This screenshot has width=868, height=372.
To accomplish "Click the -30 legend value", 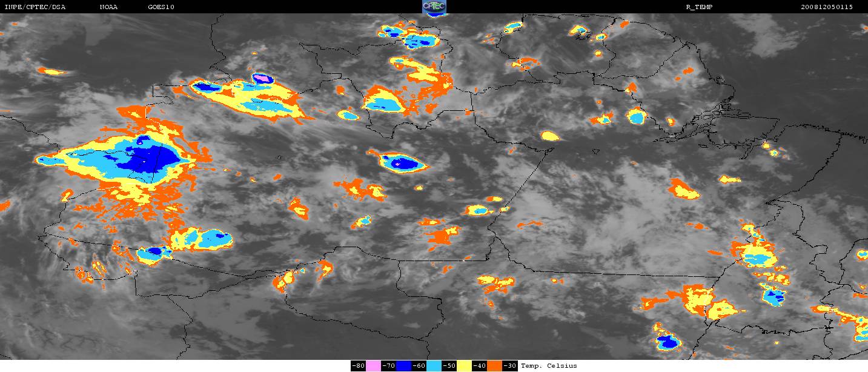I will click(x=510, y=366).
